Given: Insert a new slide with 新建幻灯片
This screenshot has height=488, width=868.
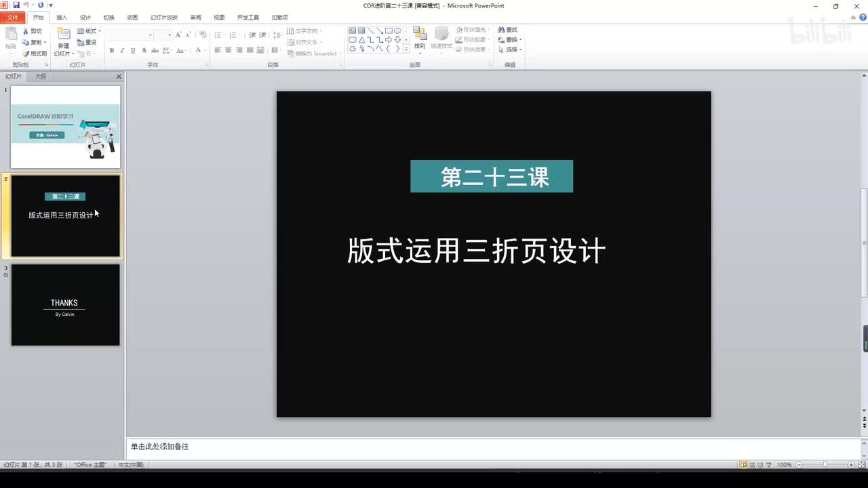Looking at the screenshot, I should [x=63, y=43].
